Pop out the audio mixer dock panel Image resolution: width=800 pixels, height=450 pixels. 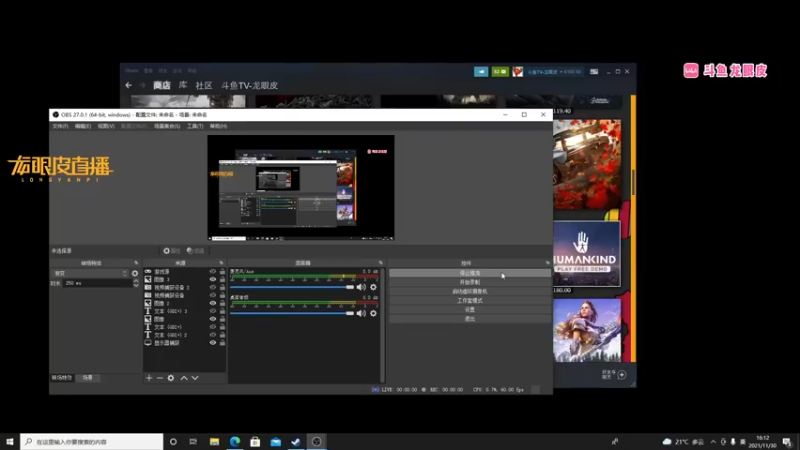point(381,263)
